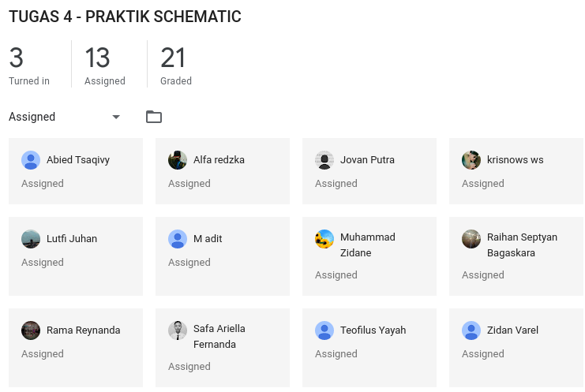585x392 pixels.
Task: Click the TUGAS 4 - PRAKTIK SCHEMATIC title
Action: (125, 17)
